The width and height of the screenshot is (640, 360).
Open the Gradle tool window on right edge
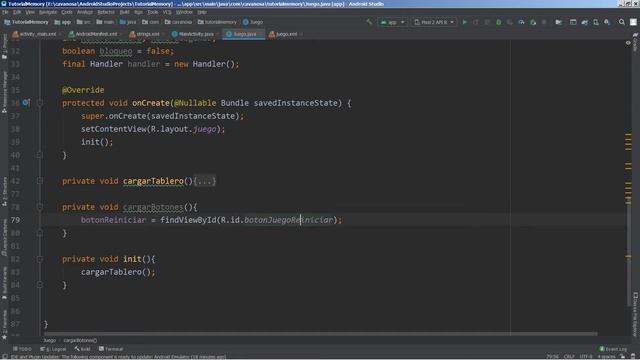[635, 43]
